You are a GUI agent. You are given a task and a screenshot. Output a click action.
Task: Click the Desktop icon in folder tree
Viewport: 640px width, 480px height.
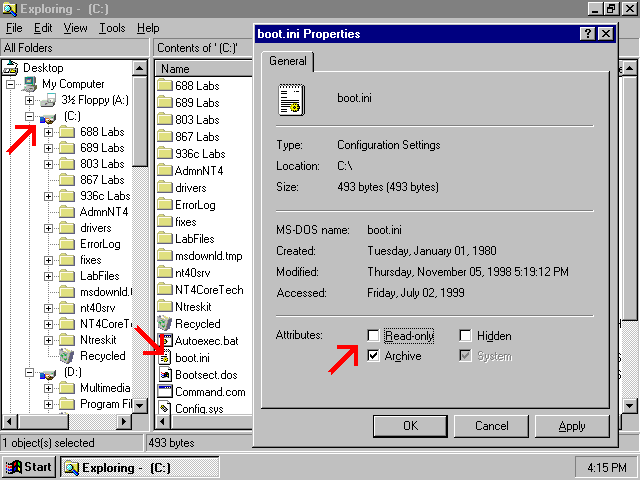point(11,68)
